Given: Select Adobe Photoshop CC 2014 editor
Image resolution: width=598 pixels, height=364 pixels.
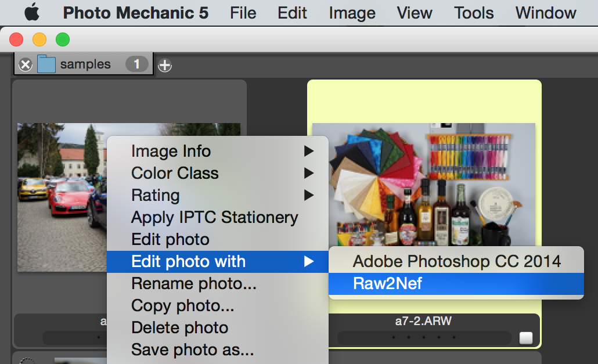Looking at the screenshot, I should pos(456,262).
